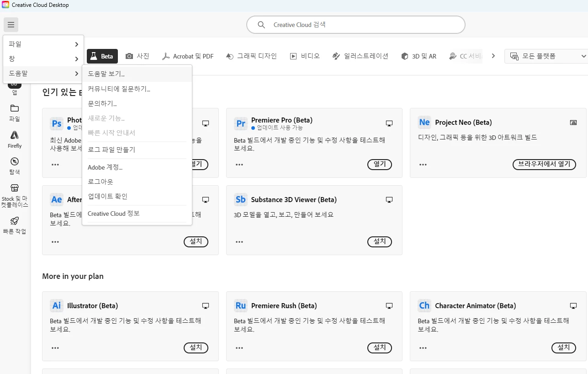Click the hamburger menu icon

click(11, 25)
